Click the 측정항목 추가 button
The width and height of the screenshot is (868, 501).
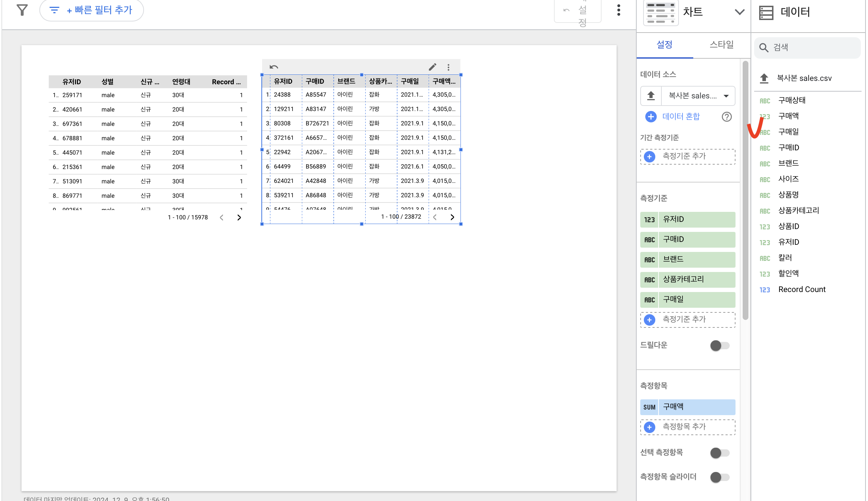click(x=688, y=427)
